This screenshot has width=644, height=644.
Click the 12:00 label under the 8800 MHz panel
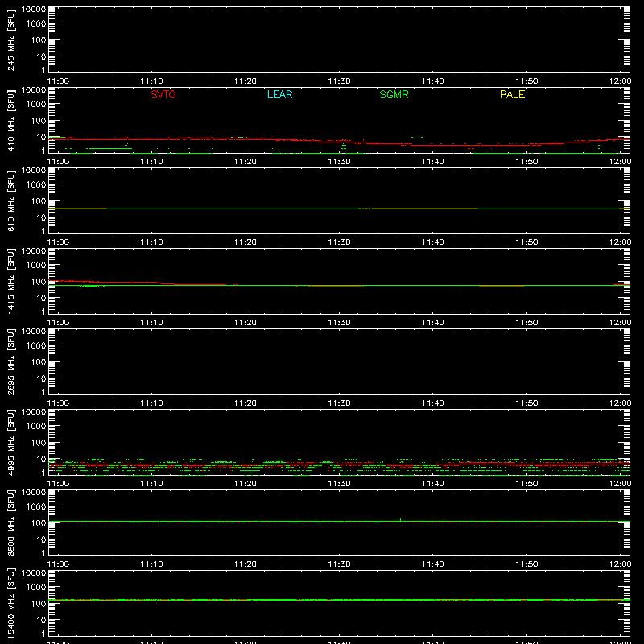pyautogui.click(x=620, y=564)
